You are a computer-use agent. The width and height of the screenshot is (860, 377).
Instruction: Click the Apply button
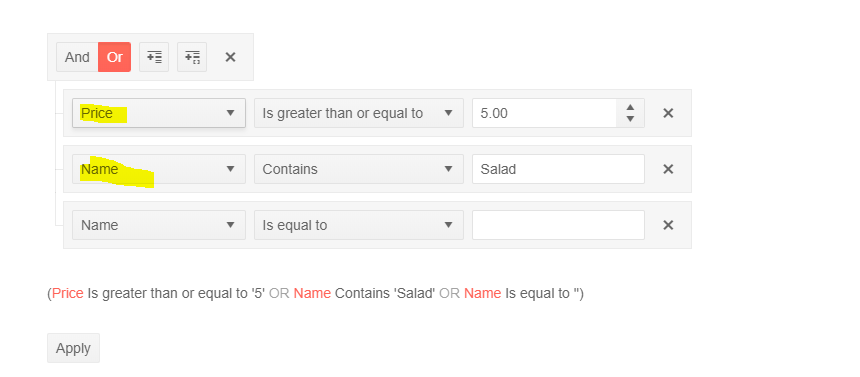coord(73,348)
